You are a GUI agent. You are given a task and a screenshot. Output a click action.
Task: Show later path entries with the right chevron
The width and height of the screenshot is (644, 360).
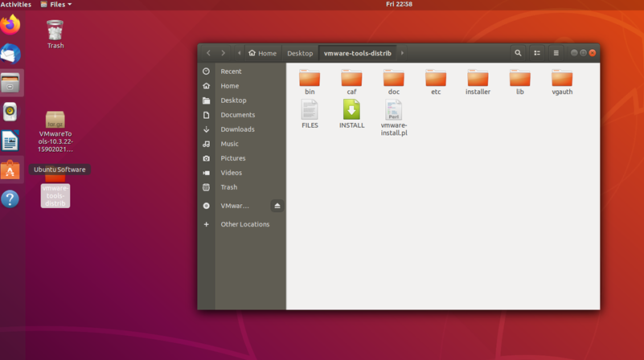pyautogui.click(x=402, y=53)
